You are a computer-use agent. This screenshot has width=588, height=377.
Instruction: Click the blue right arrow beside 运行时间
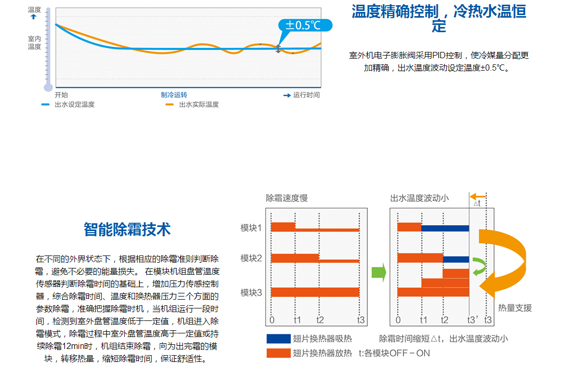pos(287,96)
